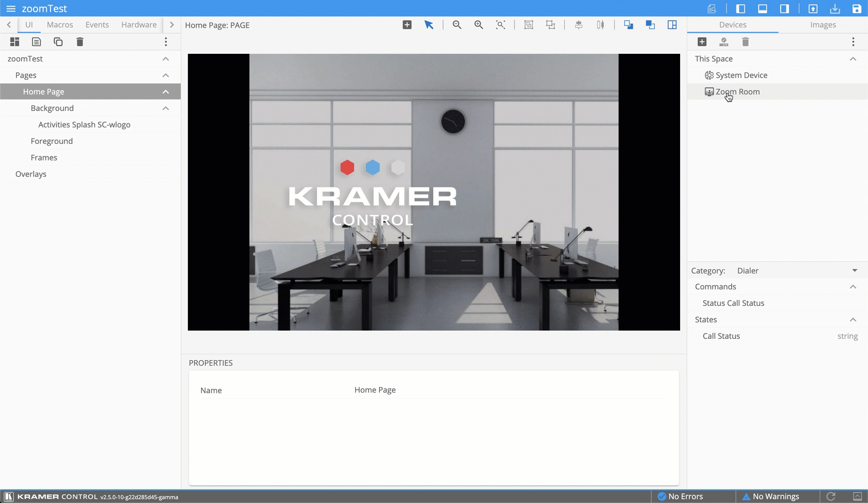This screenshot has height=503, width=868.
Task: Click the expand panel icon in status bar
Action: pos(857,496)
